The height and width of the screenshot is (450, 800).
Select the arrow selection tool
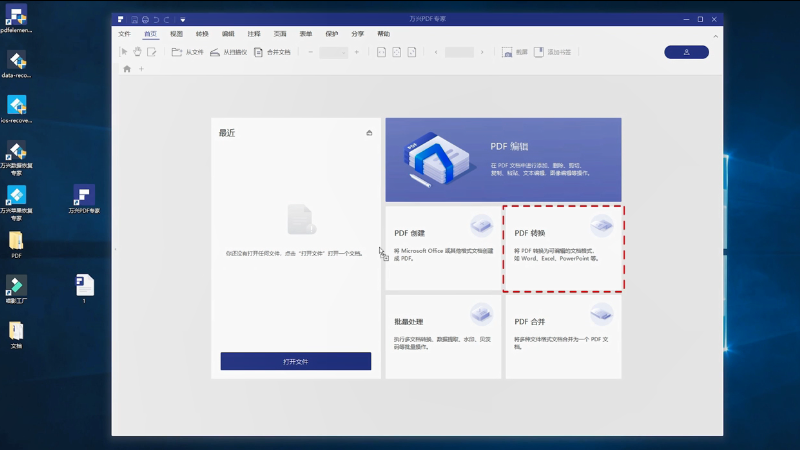pos(124,52)
